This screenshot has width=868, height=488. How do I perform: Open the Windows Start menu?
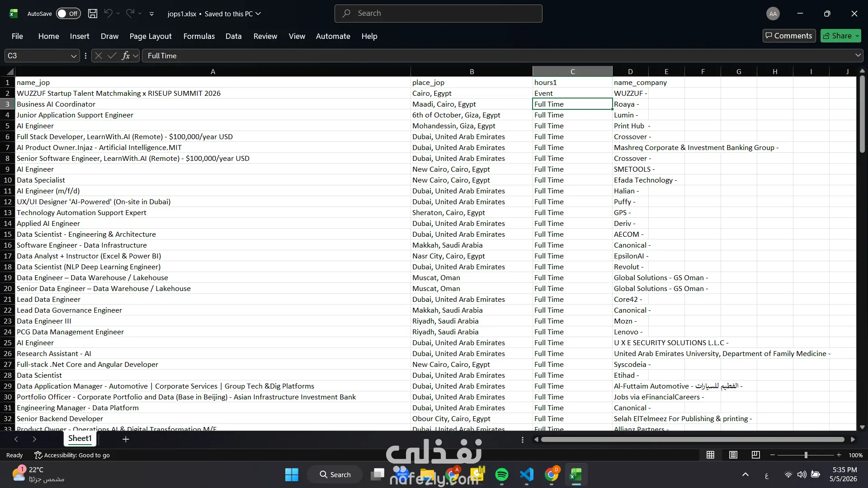tap(292, 474)
